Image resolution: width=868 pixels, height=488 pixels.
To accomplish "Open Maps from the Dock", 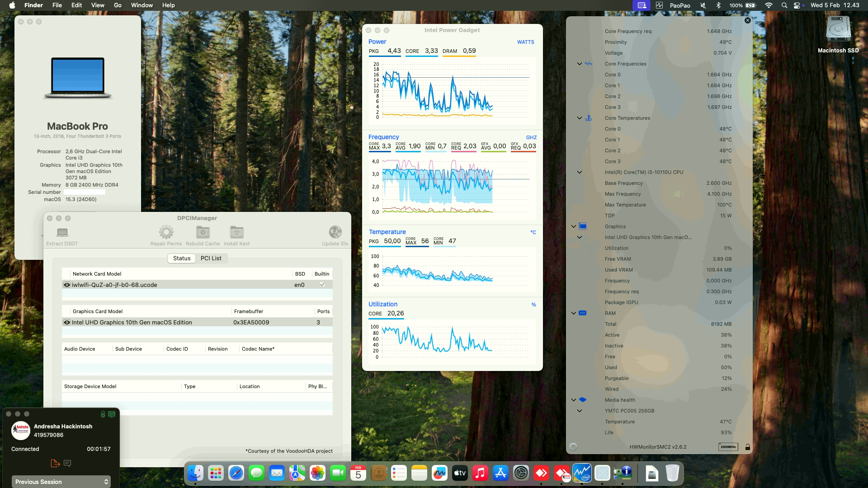I will pyautogui.click(x=297, y=473).
